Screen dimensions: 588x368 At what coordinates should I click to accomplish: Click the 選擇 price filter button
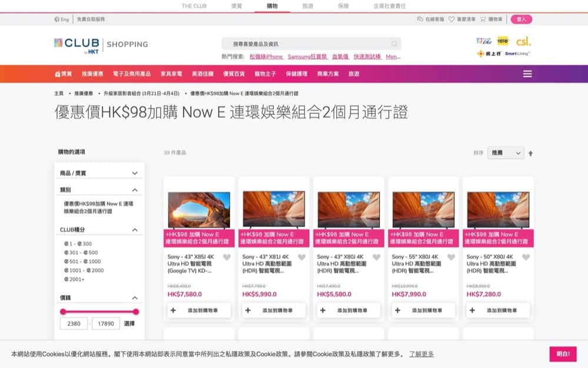pos(129,323)
